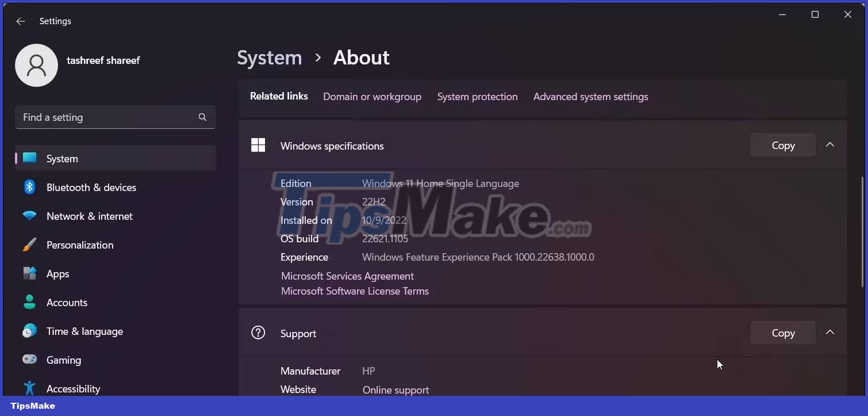The image size is (868, 416).
Task: Follow the Online support link
Action: pos(395,390)
